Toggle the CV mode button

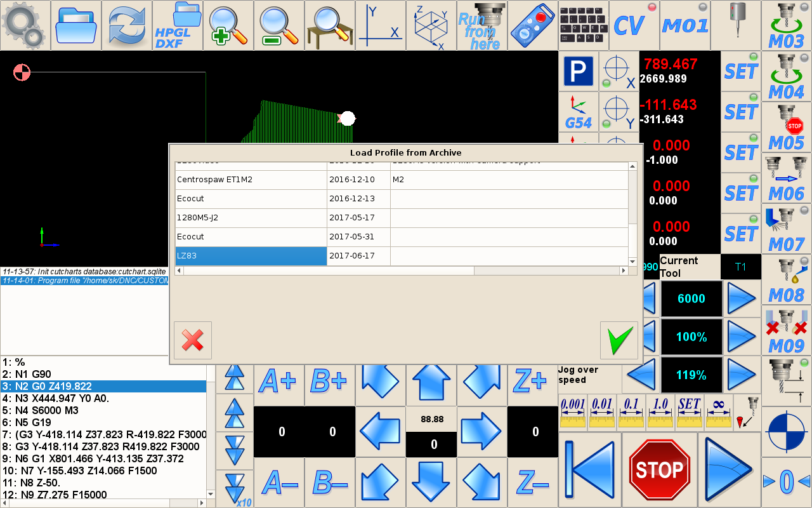pyautogui.click(x=634, y=25)
